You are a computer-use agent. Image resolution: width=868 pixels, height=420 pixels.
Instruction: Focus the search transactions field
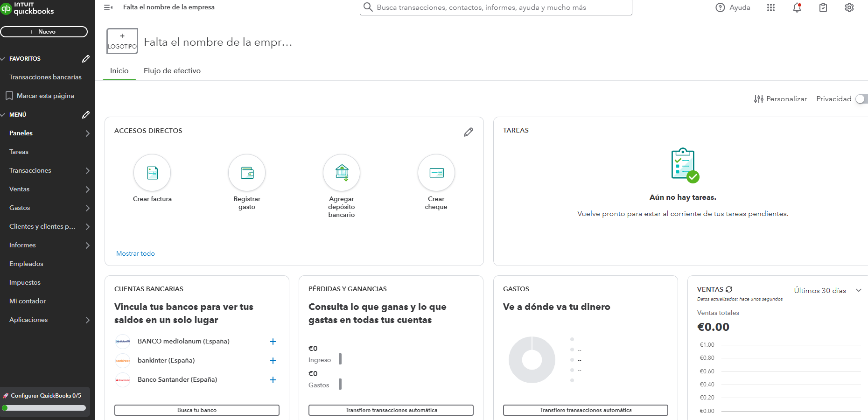click(x=496, y=7)
